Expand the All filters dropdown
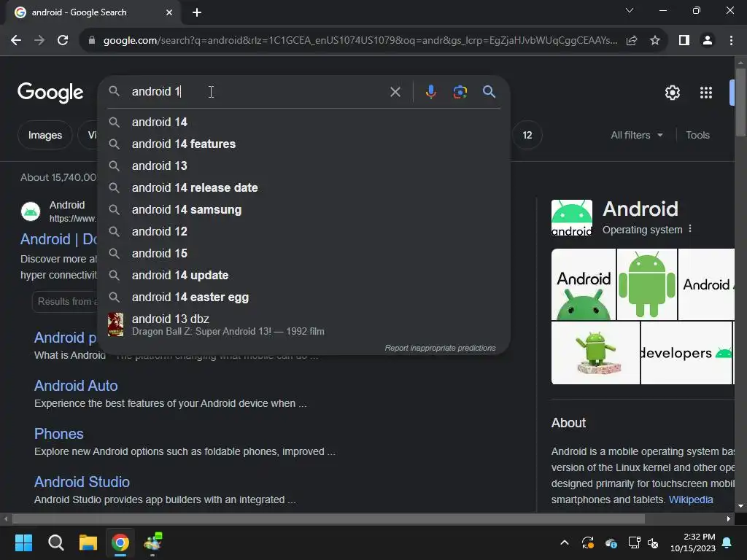 (636, 135)
